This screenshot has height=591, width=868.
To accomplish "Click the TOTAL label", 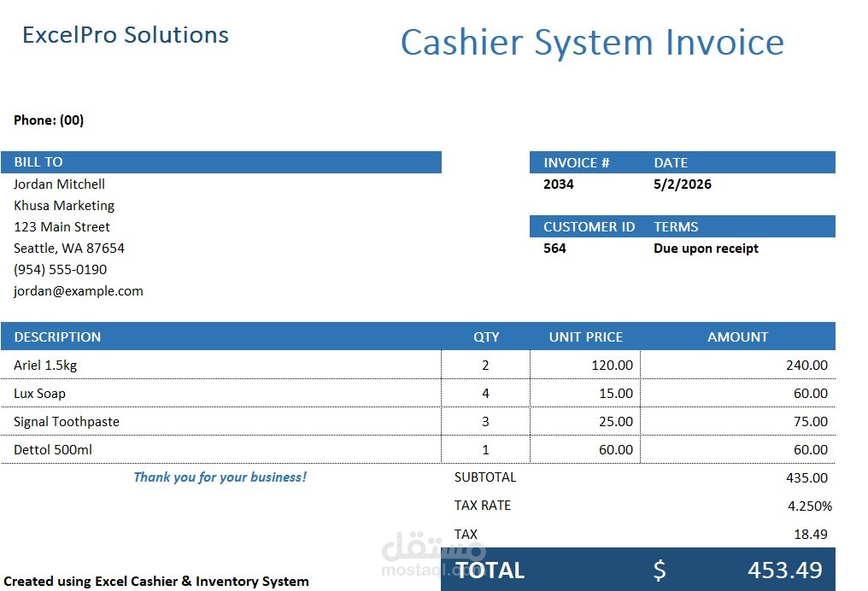I will coord(490,571).
